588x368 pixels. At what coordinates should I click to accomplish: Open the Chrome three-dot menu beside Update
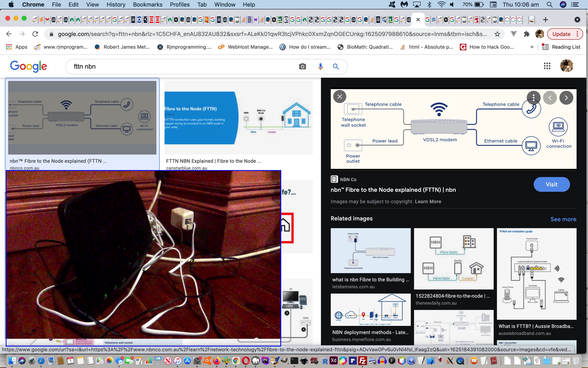[x=578, y=34]
